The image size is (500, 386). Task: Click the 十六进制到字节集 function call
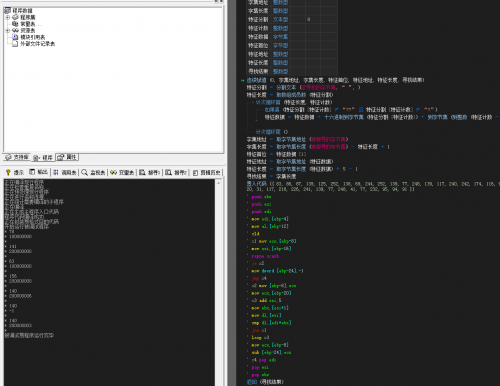click(x=344, y=117)
